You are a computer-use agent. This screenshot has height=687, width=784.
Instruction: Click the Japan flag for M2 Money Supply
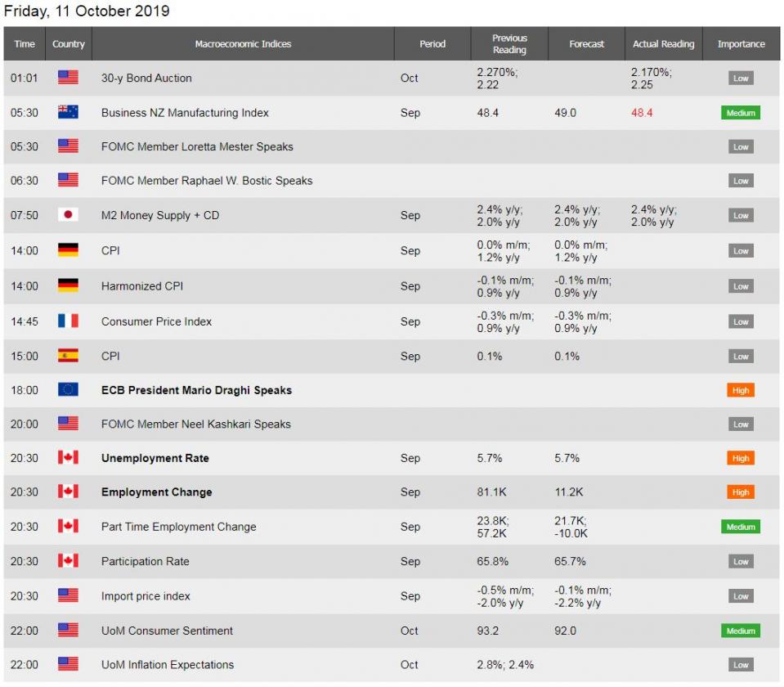[x=68, y=215]
